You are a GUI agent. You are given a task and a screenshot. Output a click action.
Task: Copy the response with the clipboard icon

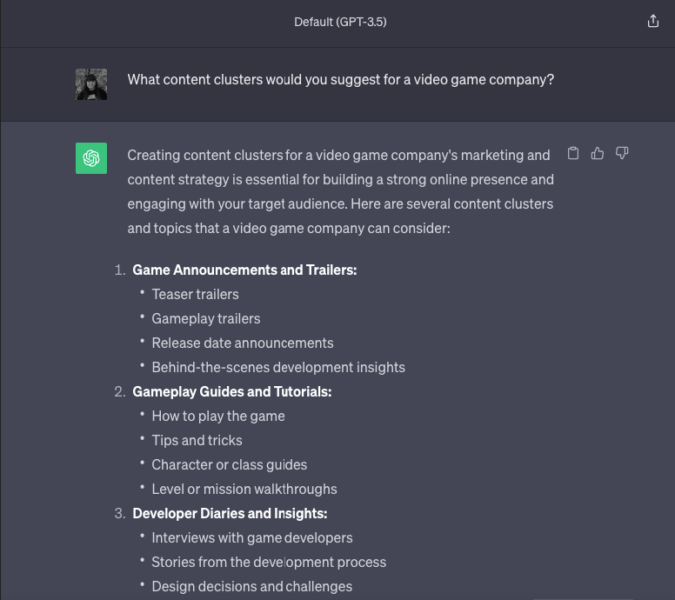[x=573, y=154]
